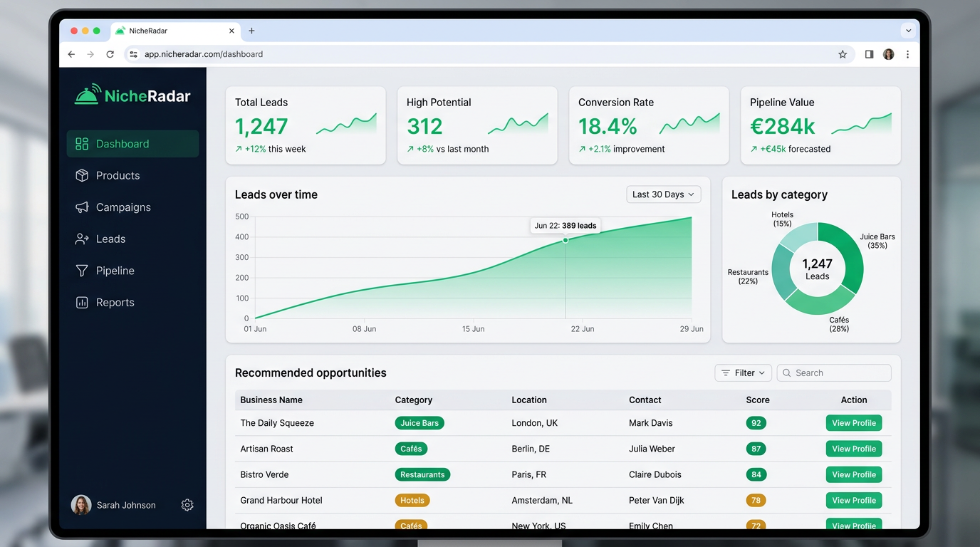
Task: Open the browser profile avatar
Action: click(888, 54)
